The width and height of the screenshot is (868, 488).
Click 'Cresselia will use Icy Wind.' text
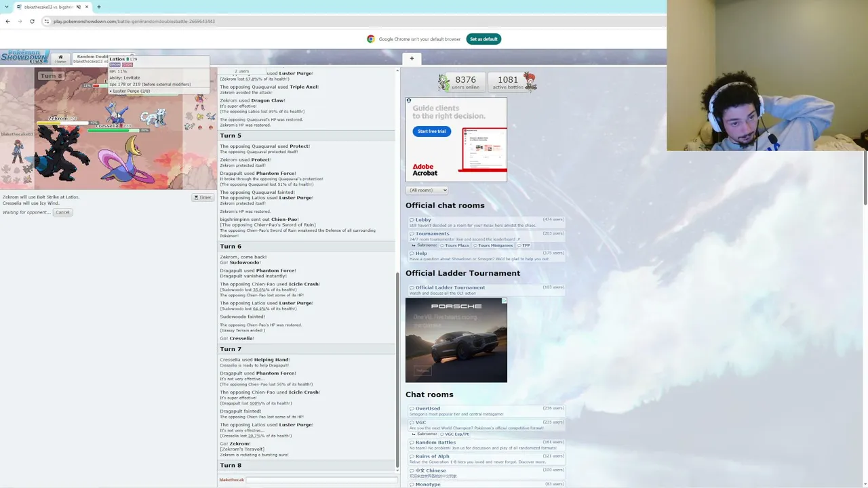(x=31, y=203)
